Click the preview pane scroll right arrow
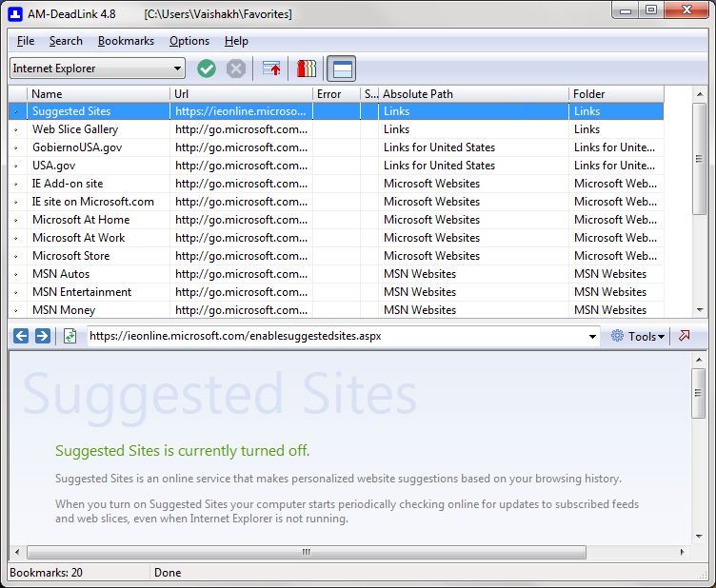 pos(683,553)
